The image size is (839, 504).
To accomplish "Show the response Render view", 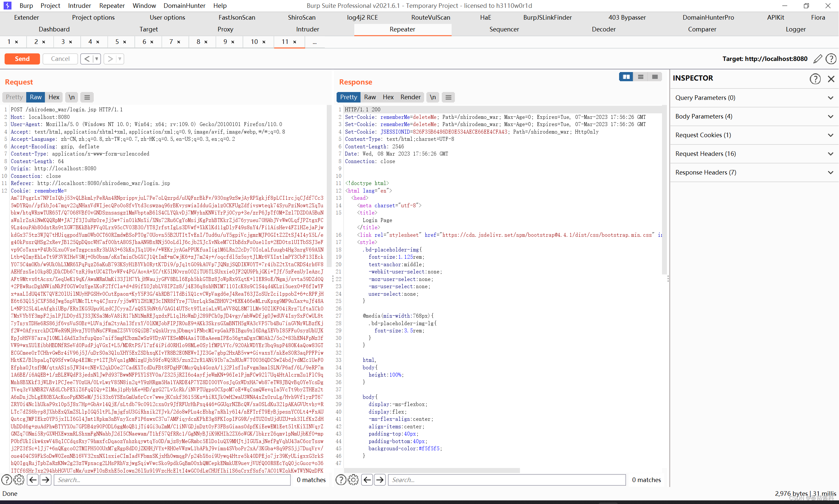I will click(x=410, y=97).
